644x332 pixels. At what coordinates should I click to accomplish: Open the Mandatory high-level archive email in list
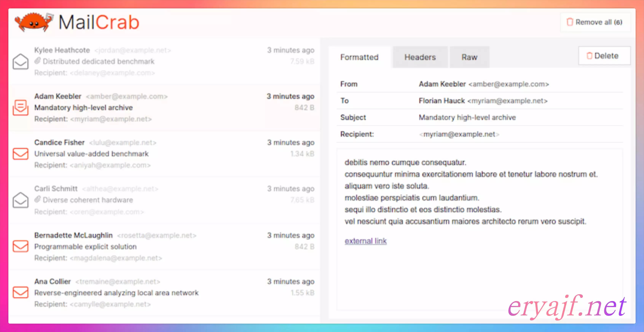point(84,108)
